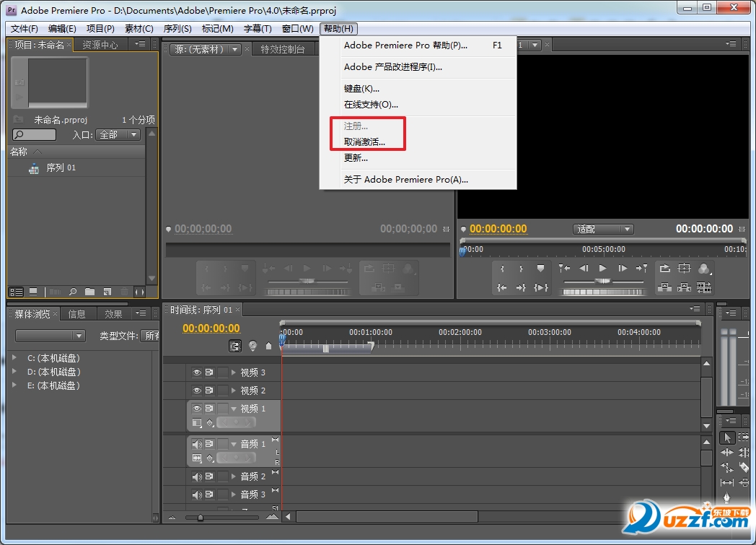Click the timeline zoom slider handle
756x545 pixels.
(x=200, y=518)
